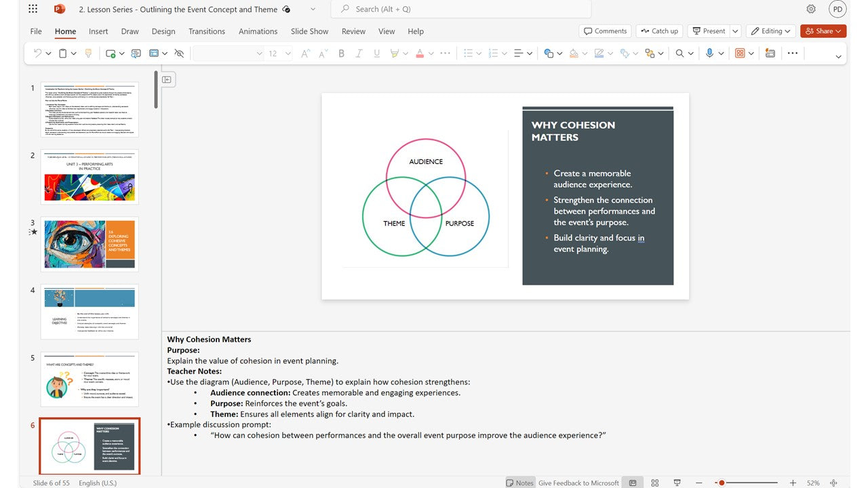Click the Dictate microphone icon
The image size is (868, 488).
pos(709,54)
